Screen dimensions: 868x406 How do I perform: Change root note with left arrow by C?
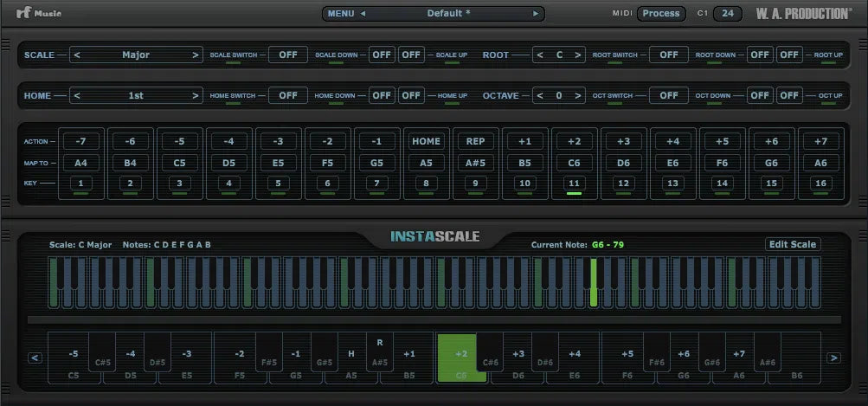(541, 55)
